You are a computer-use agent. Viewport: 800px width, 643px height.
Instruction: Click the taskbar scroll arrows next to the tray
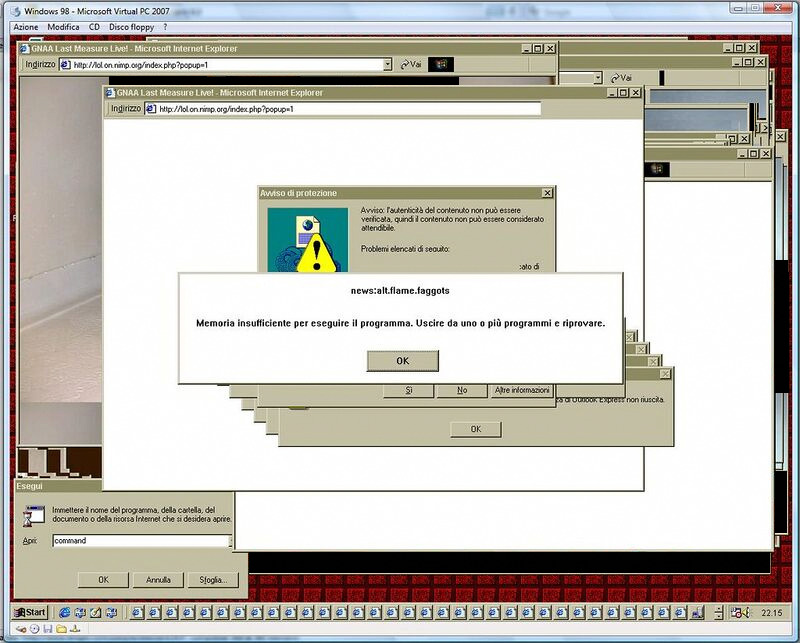pos(718,612)
